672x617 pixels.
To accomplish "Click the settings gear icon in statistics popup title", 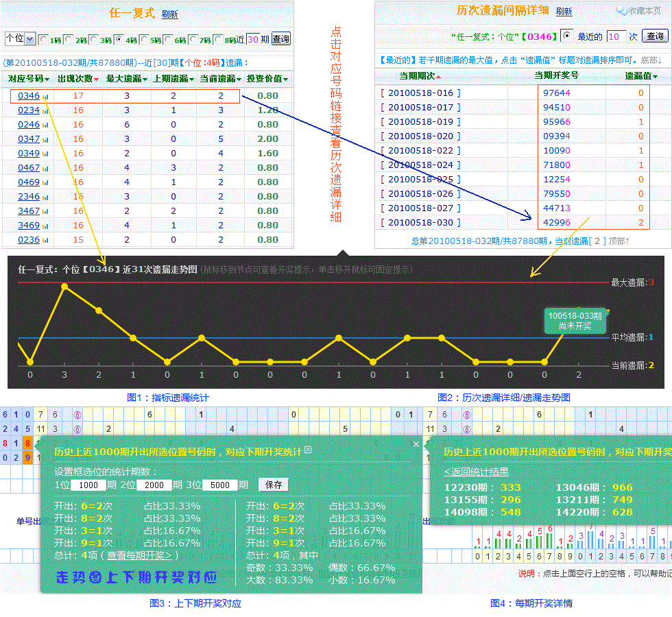I will pyautogui.click(x=308, y=450).
